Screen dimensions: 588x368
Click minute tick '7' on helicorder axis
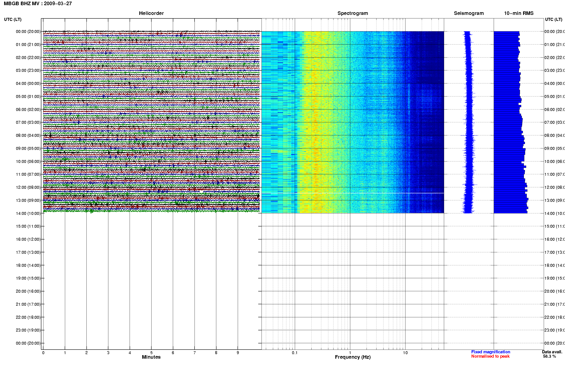point(195,353)
